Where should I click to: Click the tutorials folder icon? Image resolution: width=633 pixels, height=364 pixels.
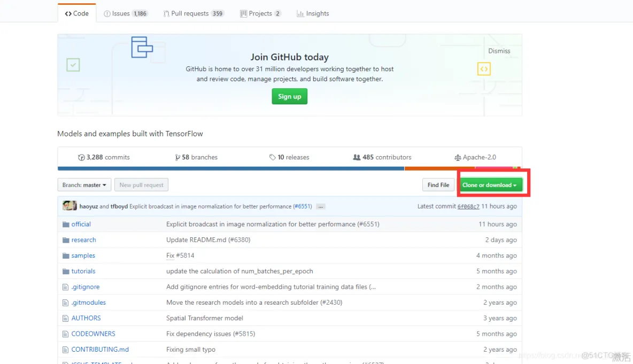click(66, 271)
